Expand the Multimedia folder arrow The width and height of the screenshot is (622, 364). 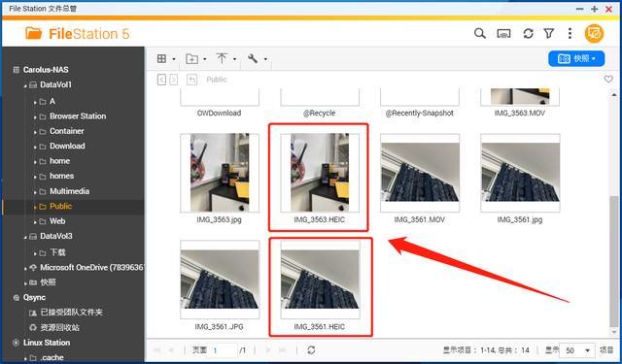(x=35, y=192)
